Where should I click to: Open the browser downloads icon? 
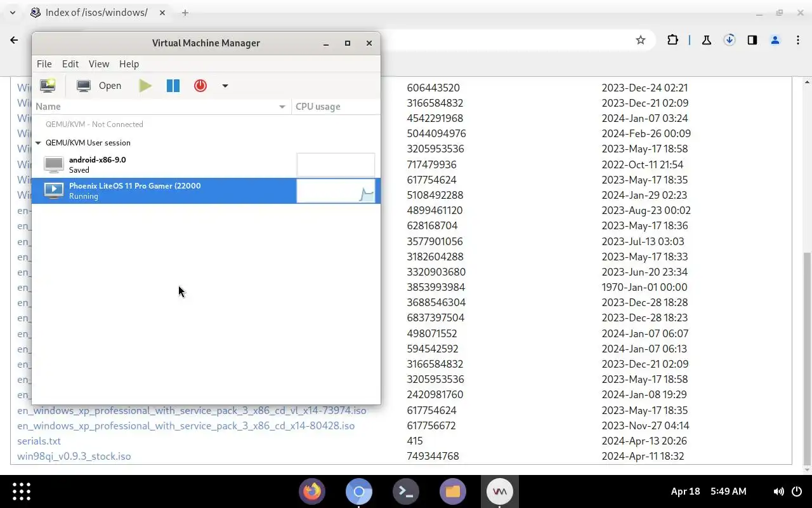[730, 40]
